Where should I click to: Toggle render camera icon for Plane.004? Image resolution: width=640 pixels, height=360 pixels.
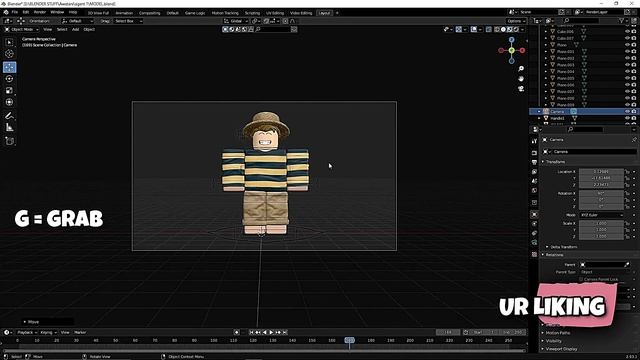pyautogui.click(x=634, y=71)
